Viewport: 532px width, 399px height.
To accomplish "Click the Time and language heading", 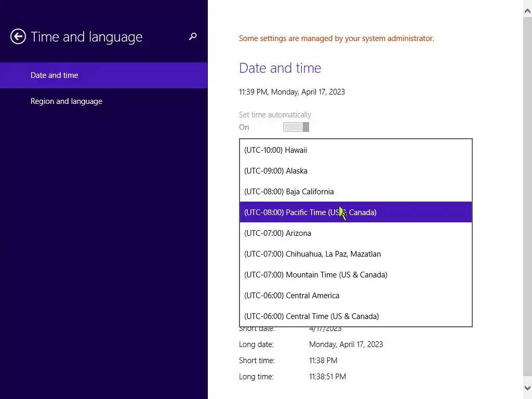I will (87, 37).
